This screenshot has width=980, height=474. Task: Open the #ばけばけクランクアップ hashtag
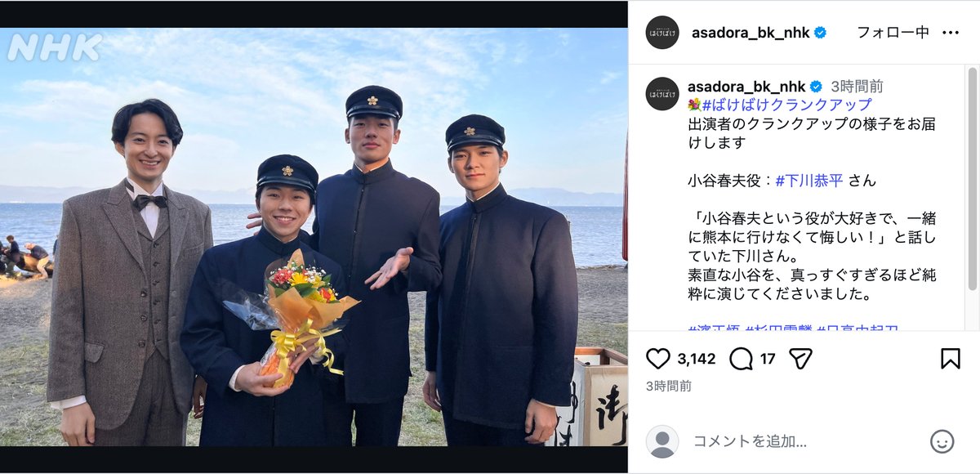[x=787, y=105]
